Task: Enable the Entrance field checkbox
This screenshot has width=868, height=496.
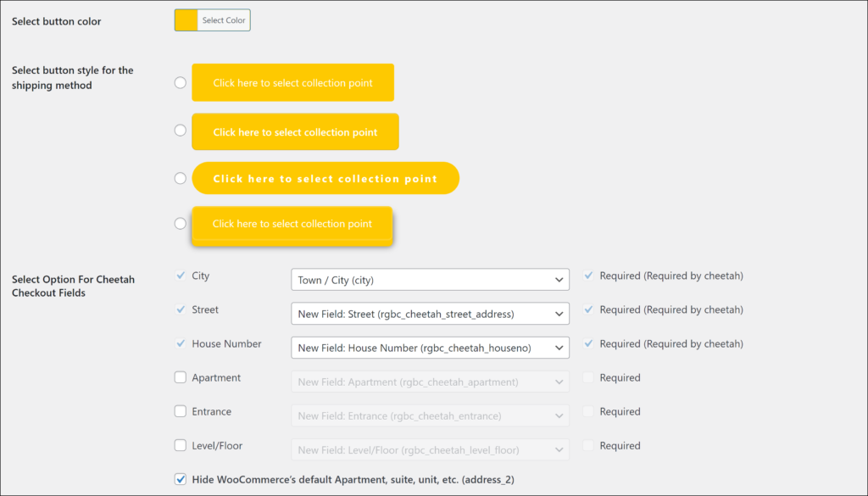Action: (180, 411)
